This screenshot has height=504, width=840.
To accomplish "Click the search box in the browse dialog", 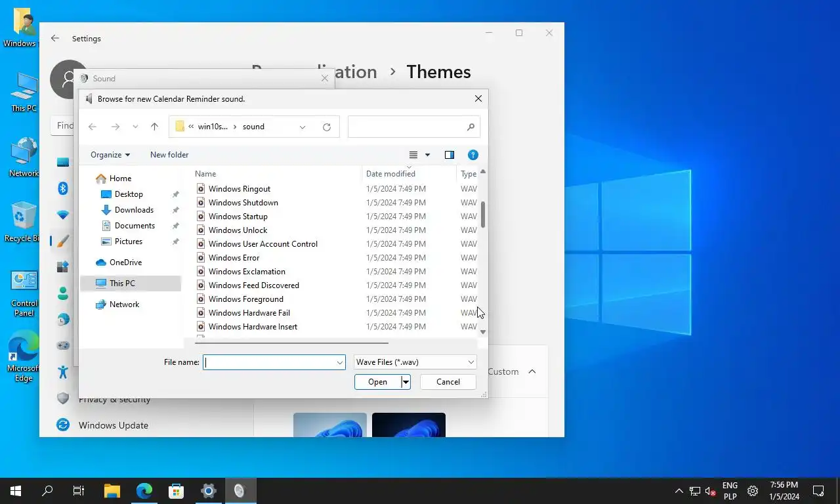I will point(413,127).
